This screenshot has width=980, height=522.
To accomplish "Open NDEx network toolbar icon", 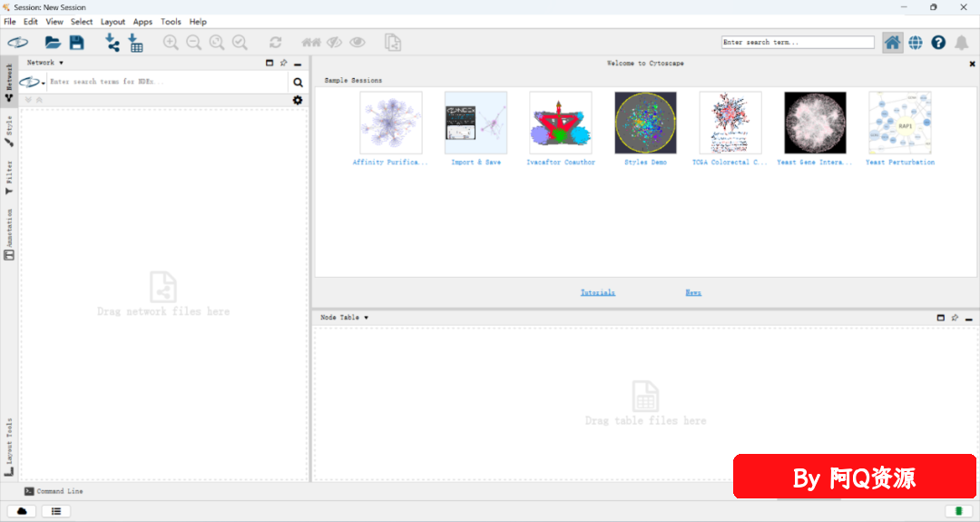I will click(x=18, y=43).
